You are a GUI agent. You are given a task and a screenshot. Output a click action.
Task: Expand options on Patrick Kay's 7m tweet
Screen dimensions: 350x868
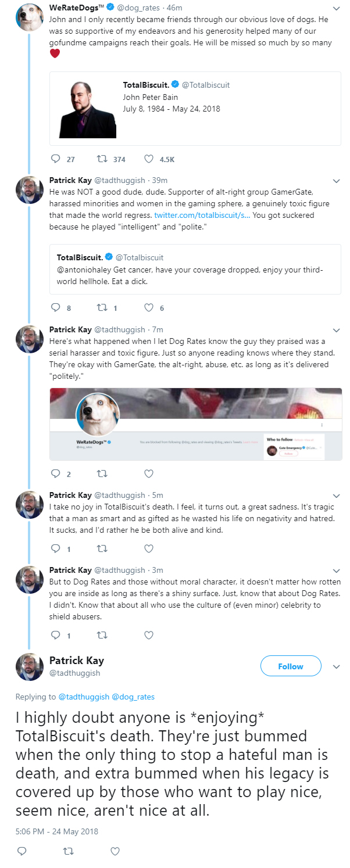(x=336, y=329)
